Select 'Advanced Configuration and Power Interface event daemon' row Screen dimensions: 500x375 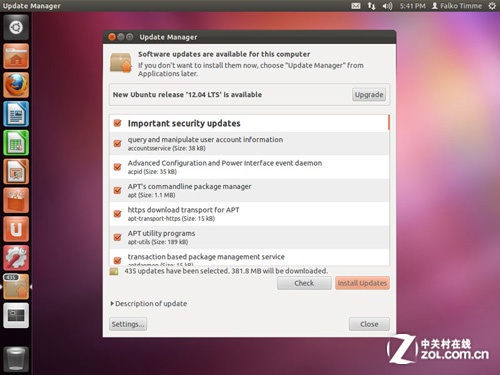249,167
